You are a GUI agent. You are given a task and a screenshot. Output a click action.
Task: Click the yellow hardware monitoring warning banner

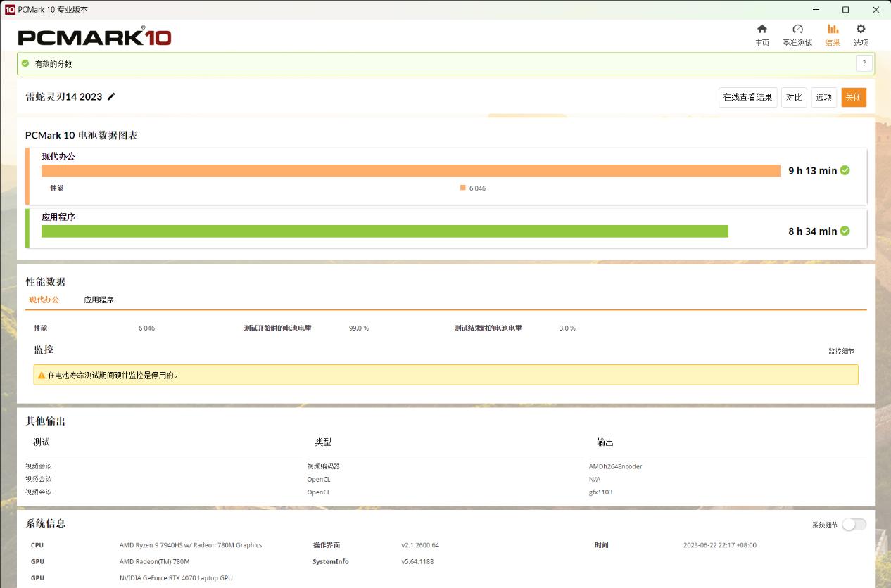pos(445,375)
